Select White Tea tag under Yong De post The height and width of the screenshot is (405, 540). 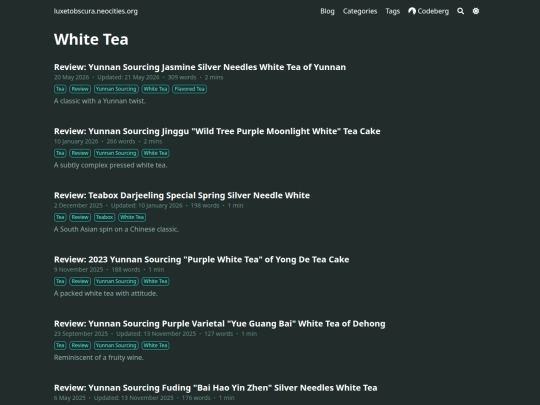155,281
